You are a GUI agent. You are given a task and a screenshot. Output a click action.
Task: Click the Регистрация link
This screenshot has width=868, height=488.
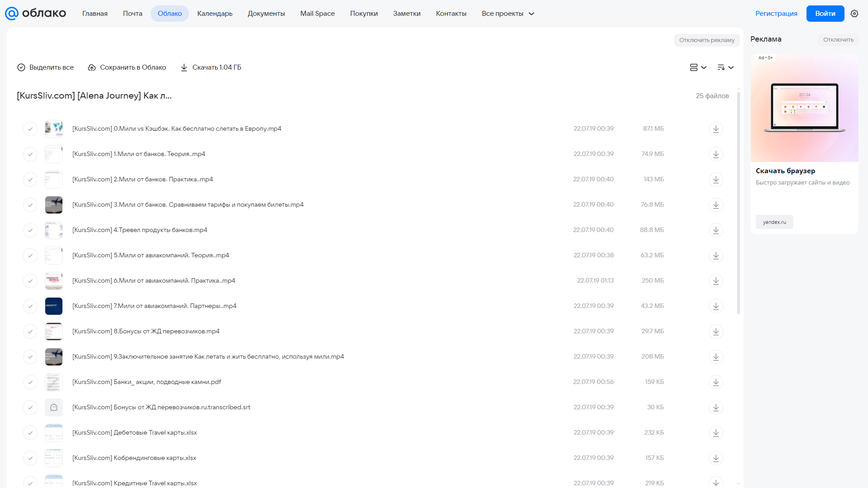tap(776, 14)
